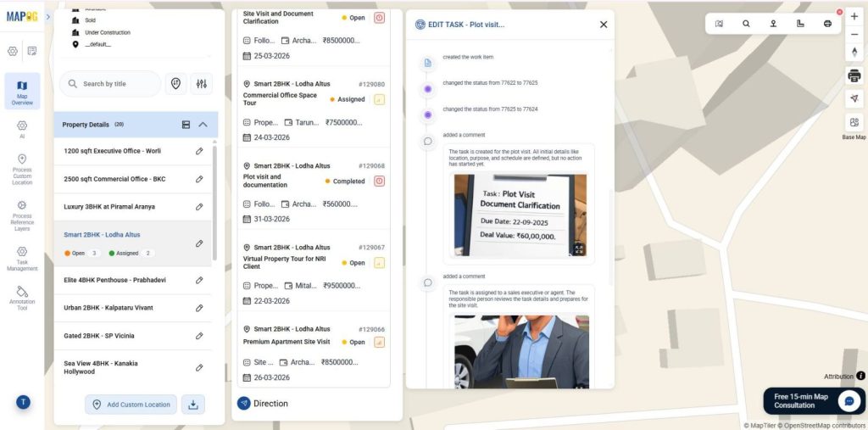
Task: Click the user avatar 'T' at the bottom left
Action: [x=23, y=402]
